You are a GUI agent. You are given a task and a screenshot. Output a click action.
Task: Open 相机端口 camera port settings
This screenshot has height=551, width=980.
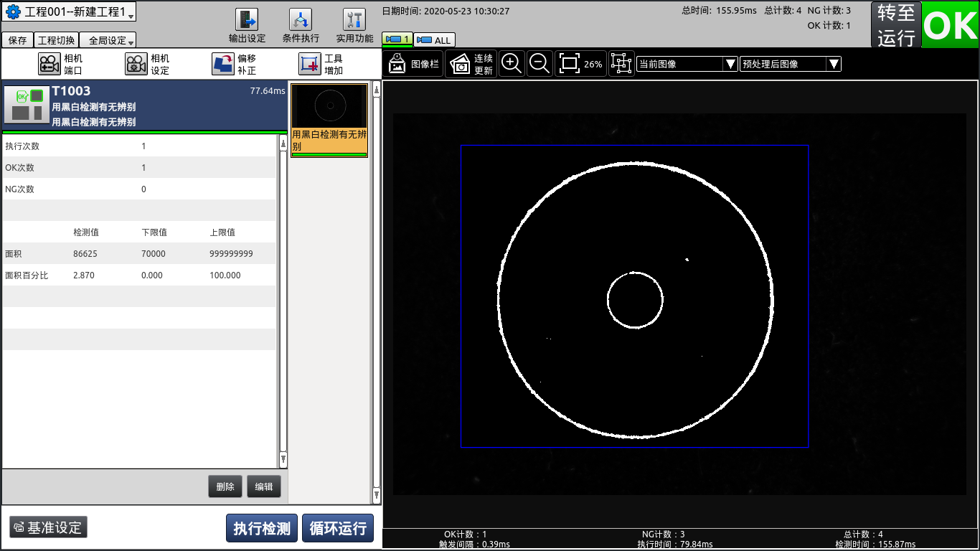point(61,64)
